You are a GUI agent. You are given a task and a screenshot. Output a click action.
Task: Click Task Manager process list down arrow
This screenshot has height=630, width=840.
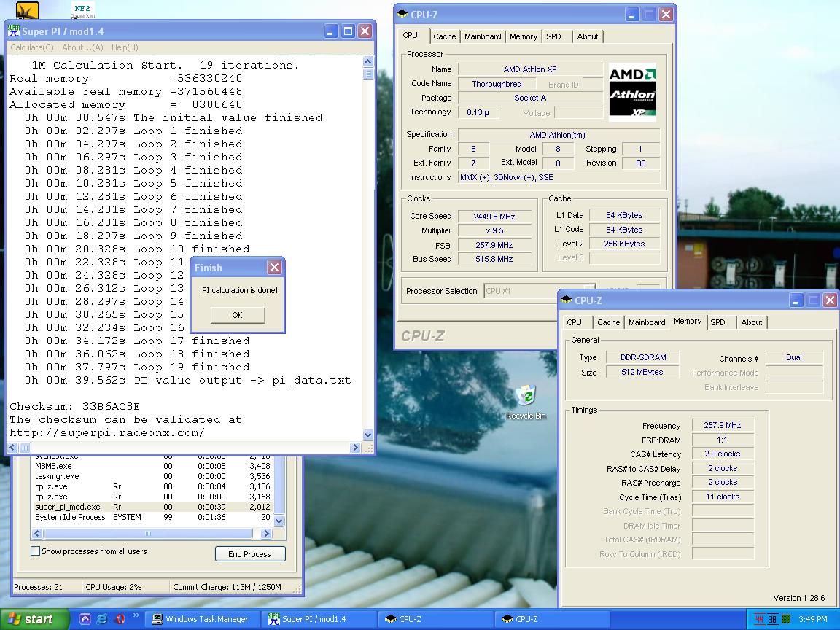point(279,520)
